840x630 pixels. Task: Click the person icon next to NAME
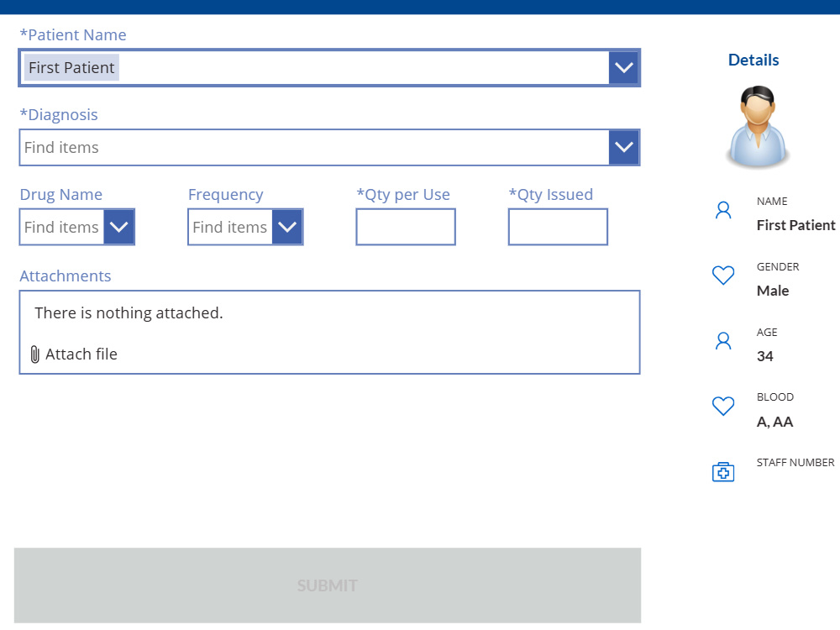point(723,210)
